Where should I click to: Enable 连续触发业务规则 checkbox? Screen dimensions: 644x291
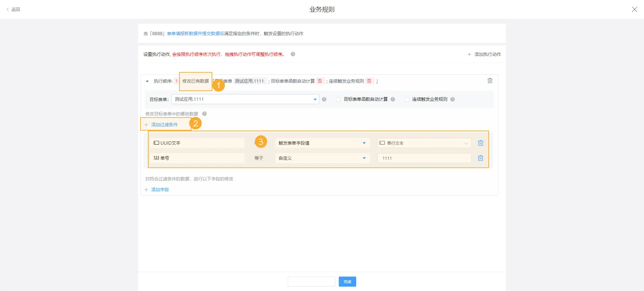coord(407,99)
